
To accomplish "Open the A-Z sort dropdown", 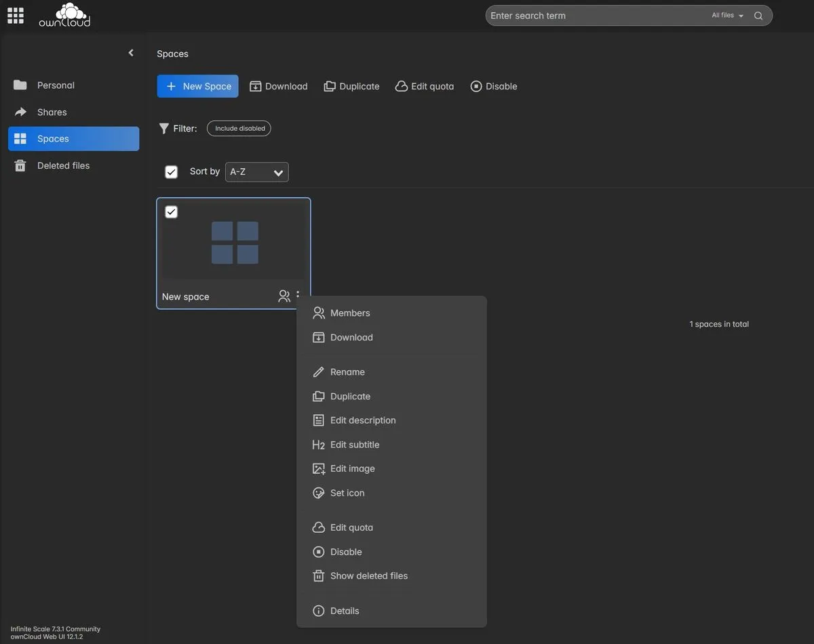I will [256, 172].
